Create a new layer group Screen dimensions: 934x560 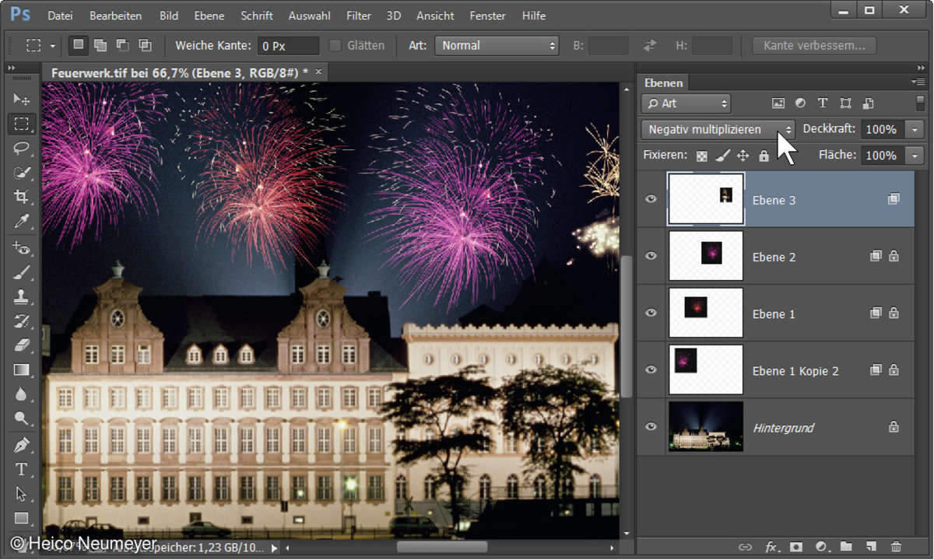(x=846, y=547)
